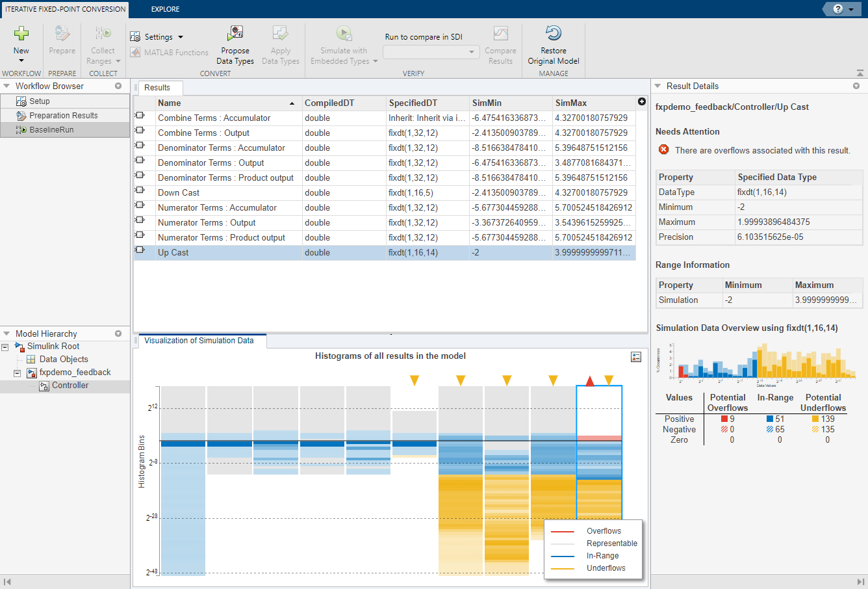
Task: Click the New workflow plus icon
Action: (x=21, y=33)
